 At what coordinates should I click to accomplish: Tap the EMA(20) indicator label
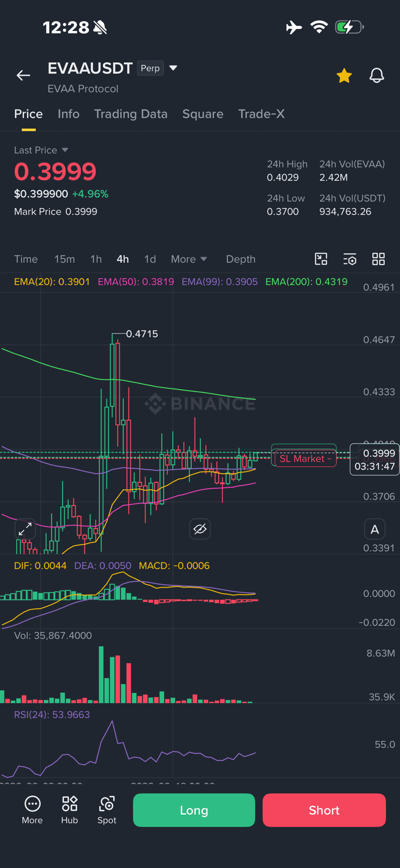tap(52, 282)
